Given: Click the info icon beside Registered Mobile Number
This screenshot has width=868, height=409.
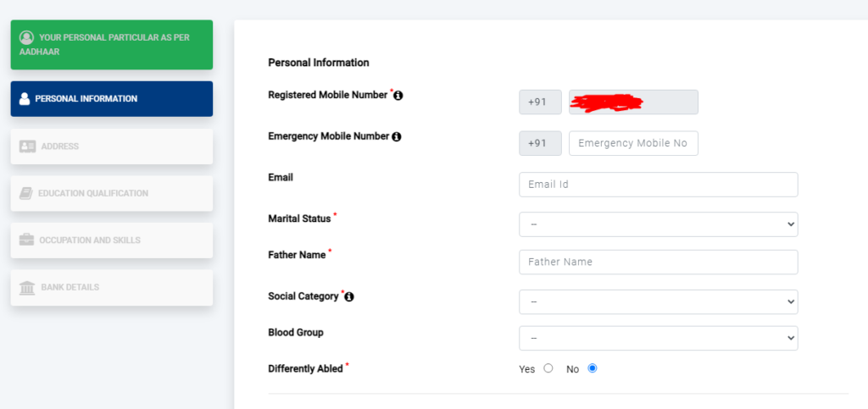Looking at the screenshot, I should (398, 96).
